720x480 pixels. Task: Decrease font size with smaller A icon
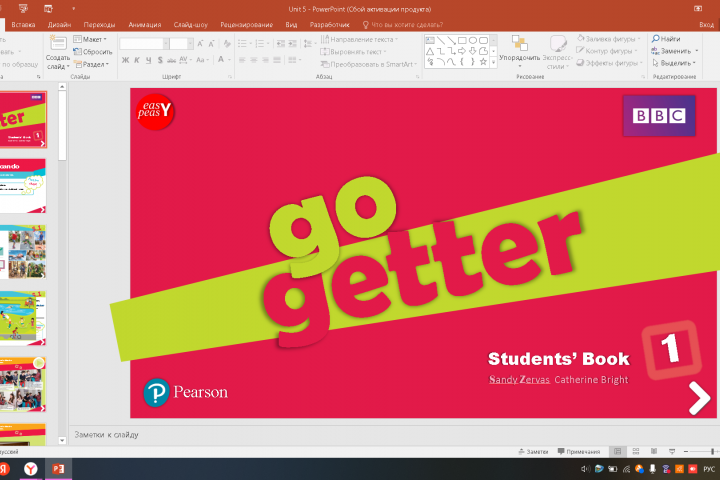[211, 44]
